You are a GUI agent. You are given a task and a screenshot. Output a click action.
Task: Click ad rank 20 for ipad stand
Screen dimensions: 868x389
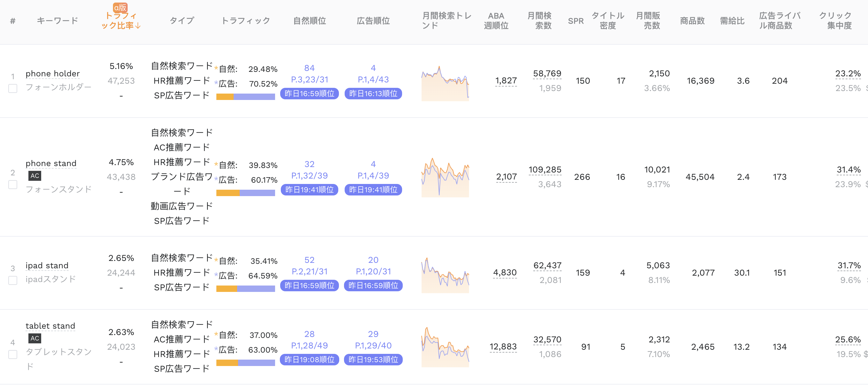373,260
